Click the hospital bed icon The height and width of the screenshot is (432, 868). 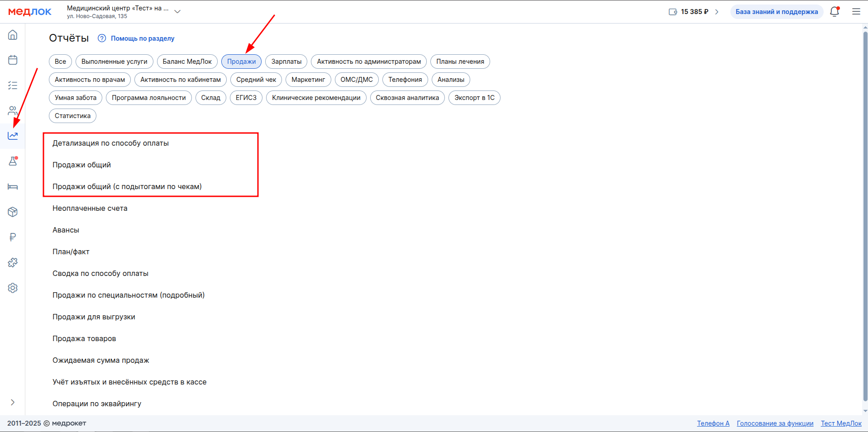click(x=13, y=187)
